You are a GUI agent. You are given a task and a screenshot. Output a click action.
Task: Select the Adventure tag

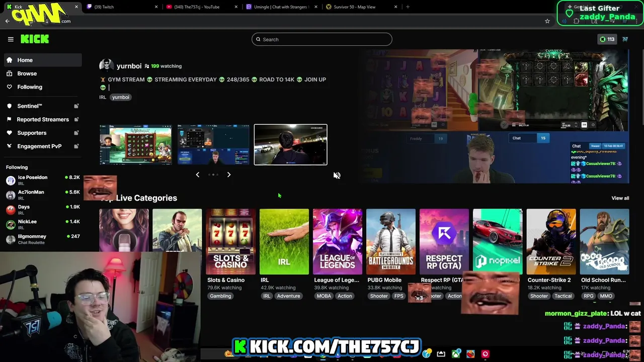click(289, 296)
